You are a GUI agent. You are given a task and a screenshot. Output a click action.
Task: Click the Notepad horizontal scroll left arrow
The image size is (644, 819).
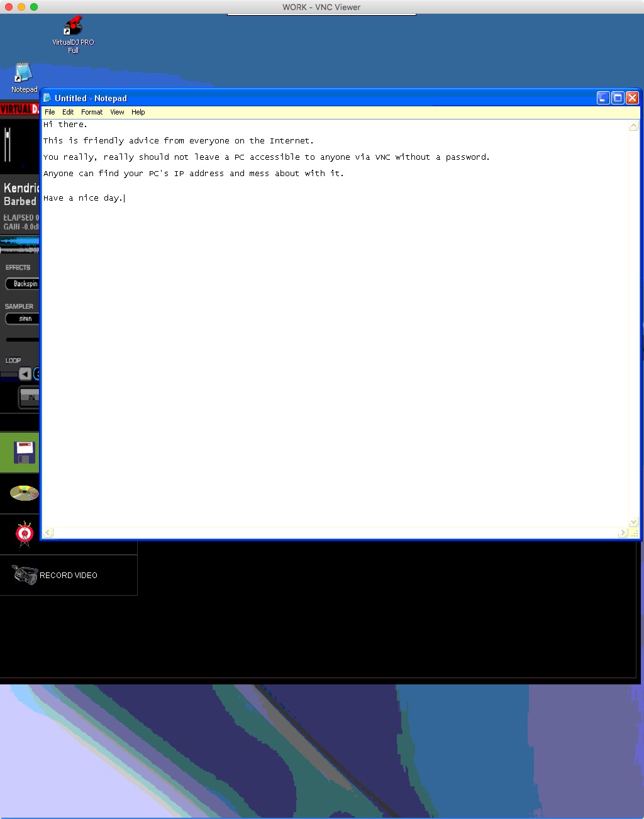[x=48, y=533]
